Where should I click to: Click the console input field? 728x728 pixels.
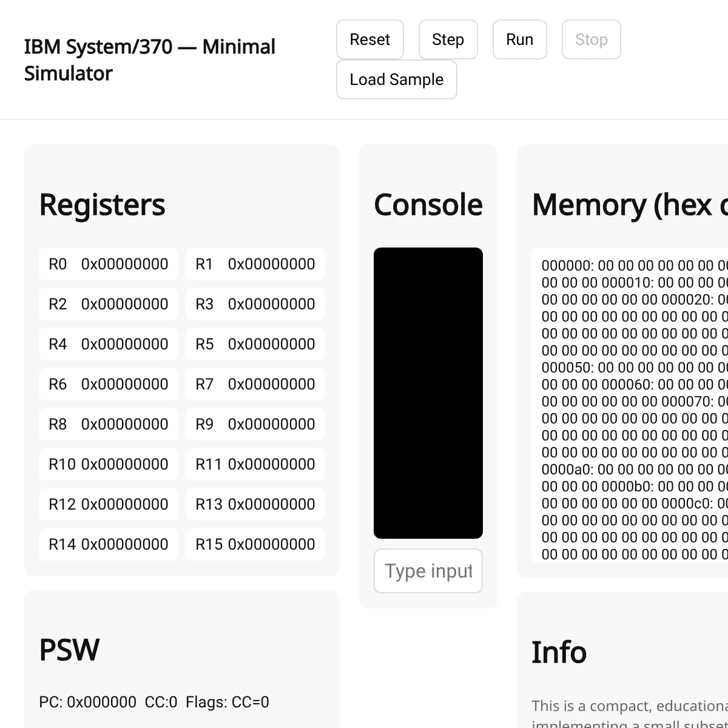coord(428,570)
